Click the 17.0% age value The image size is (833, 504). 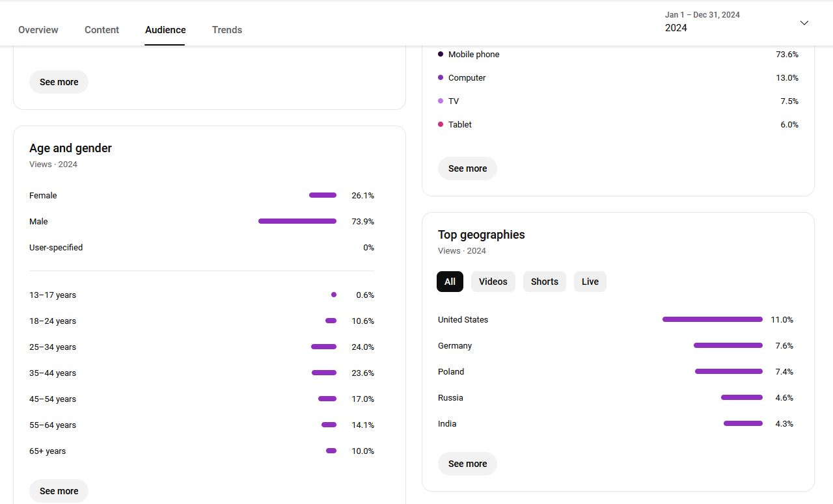(x=362, y=399)
